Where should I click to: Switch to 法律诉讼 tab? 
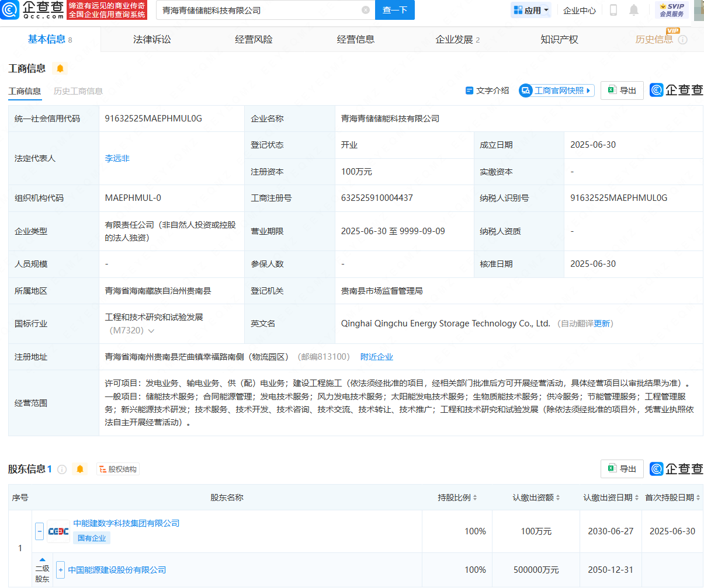tap(152, 39)
